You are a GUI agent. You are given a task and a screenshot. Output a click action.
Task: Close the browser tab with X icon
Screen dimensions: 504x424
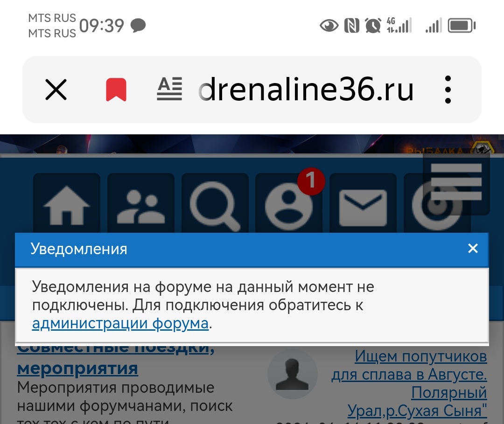56,90
